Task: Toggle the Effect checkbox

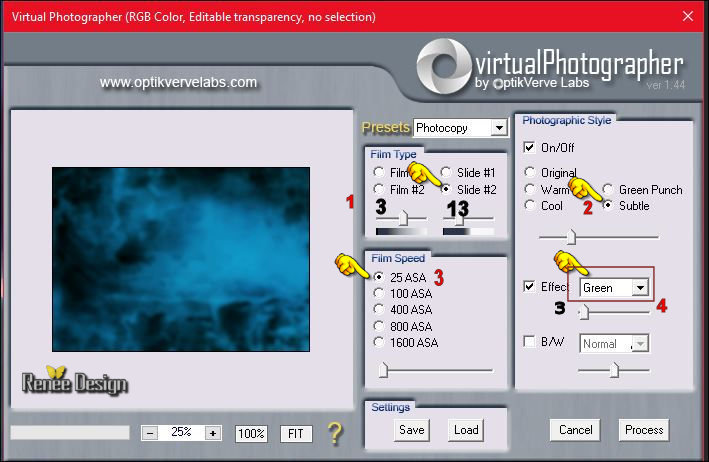Action: [529, 287]
